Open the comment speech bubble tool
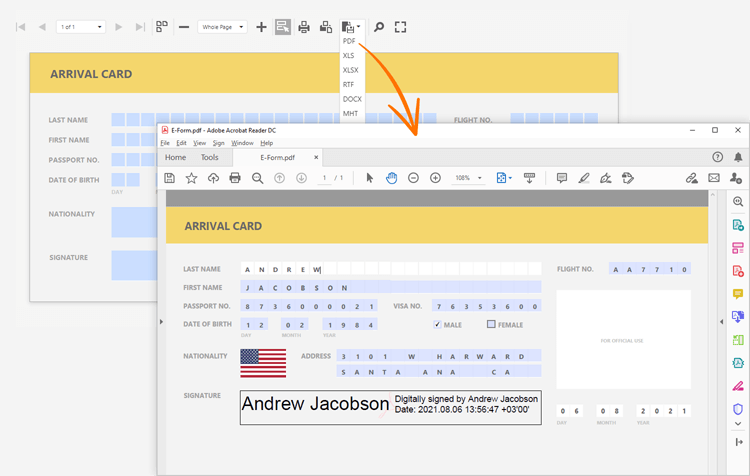 (561, 178)
